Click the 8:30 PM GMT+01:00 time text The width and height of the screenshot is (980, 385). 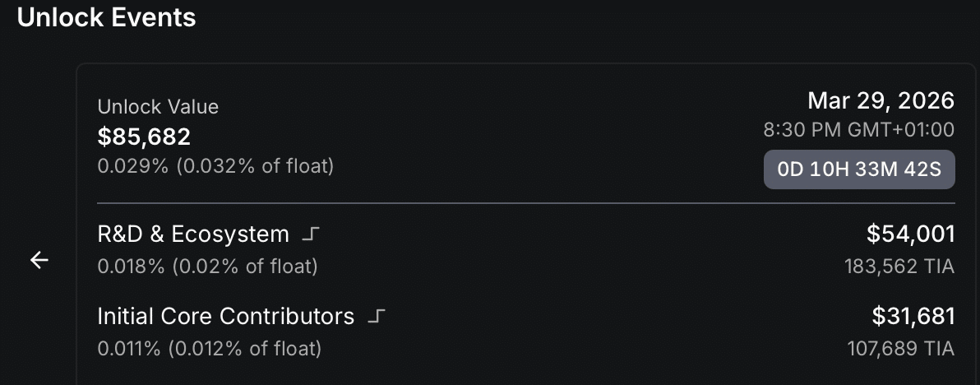pos(858,130)
